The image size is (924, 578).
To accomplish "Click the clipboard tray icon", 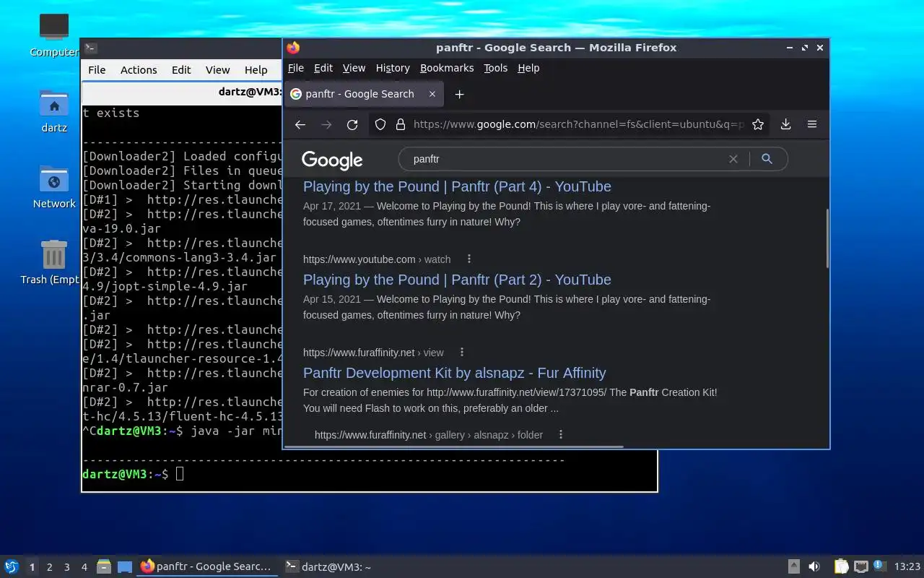I will [x=842, y=566].
